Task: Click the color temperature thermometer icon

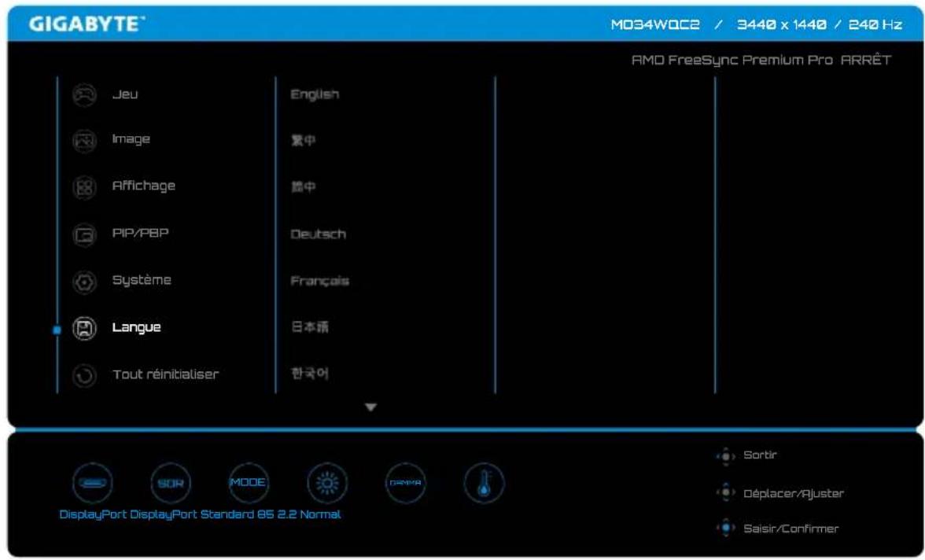Action: pos(484,483)
